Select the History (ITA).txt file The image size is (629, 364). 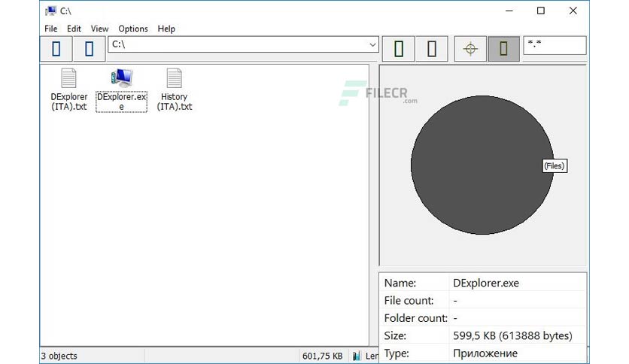[x=174, y=89]
